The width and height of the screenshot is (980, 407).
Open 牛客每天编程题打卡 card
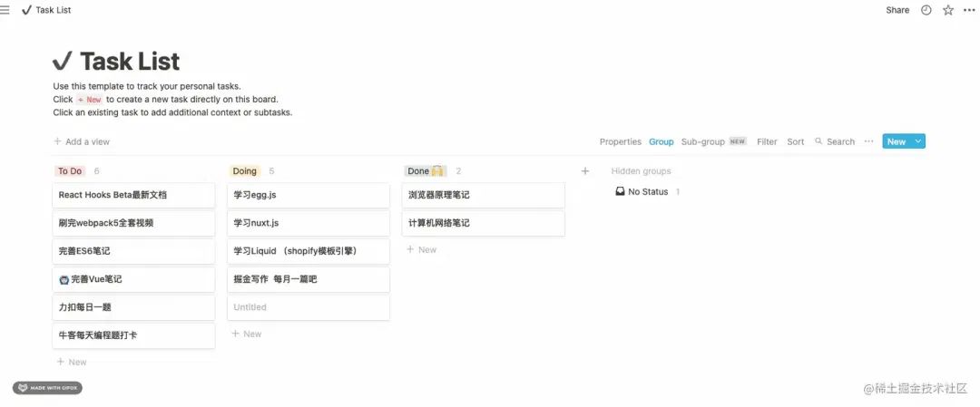pyautogui.click(x=134, y=335)
